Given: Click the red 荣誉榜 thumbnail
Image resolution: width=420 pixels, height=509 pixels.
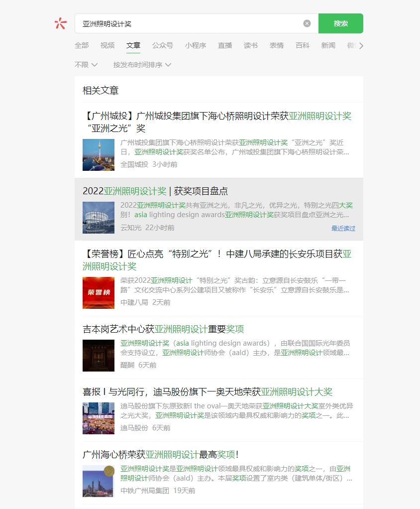Looking at the screenshot, I should point(99,293).
